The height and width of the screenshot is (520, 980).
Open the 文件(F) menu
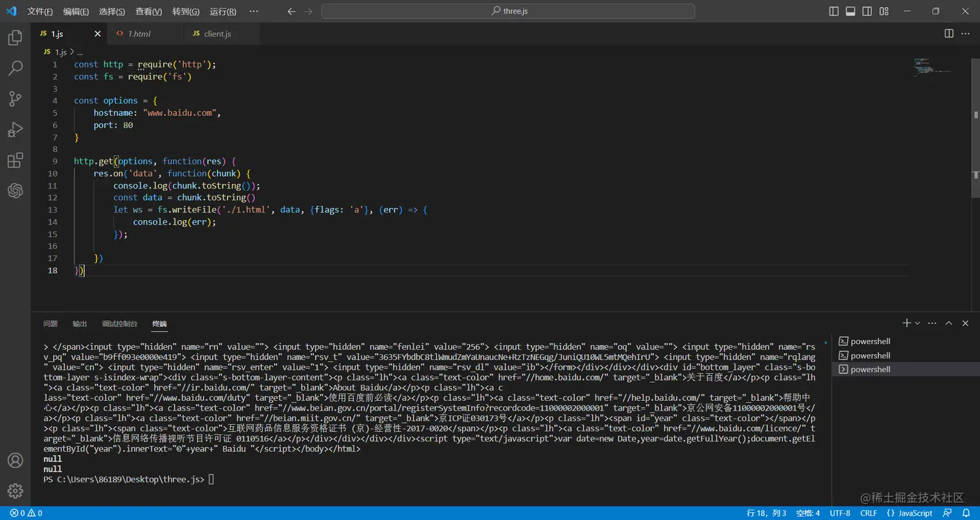[x=40, y=12]
